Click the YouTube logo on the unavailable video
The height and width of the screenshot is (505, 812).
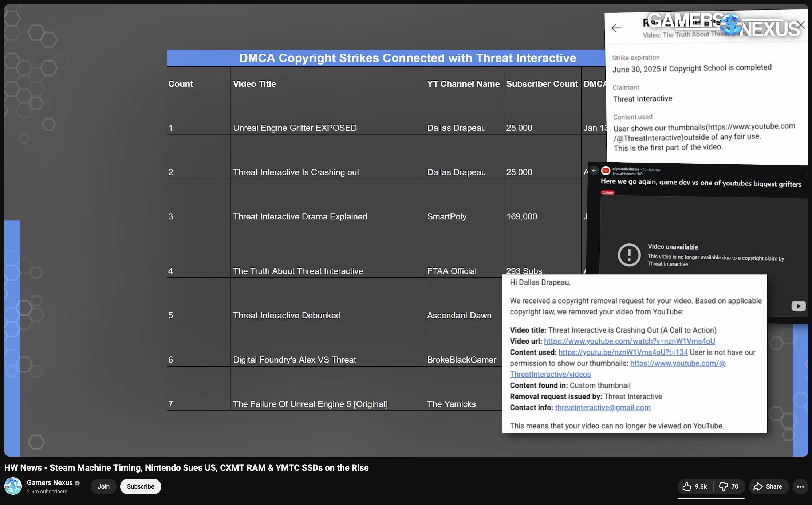[798, 306]
